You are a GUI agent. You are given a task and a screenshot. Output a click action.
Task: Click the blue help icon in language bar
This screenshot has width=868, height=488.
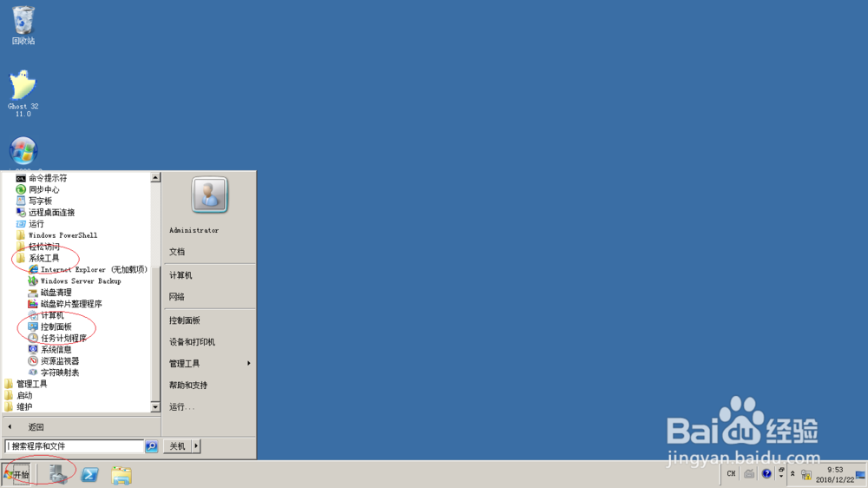pyautogui.click(x=766, y=473)
